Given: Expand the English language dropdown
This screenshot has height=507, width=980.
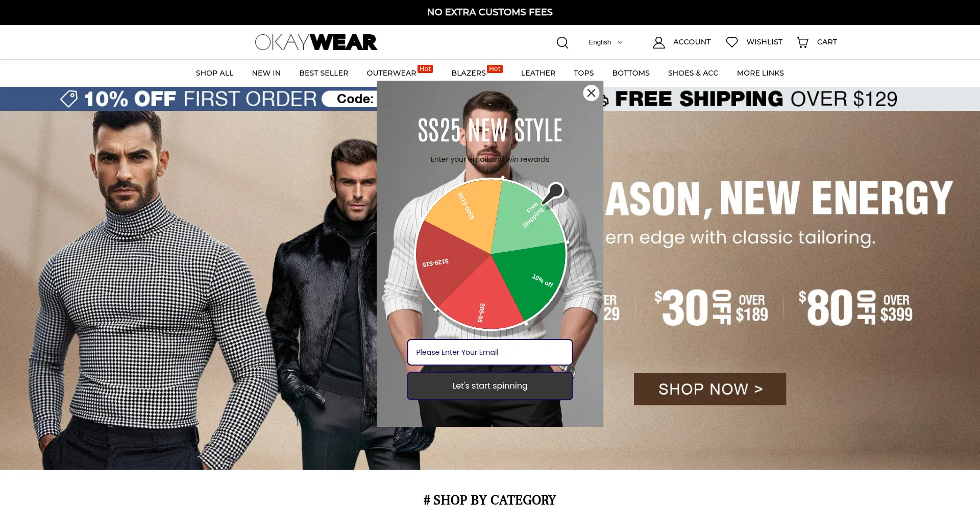Looking at the screenshot, I should click(605, 42).
